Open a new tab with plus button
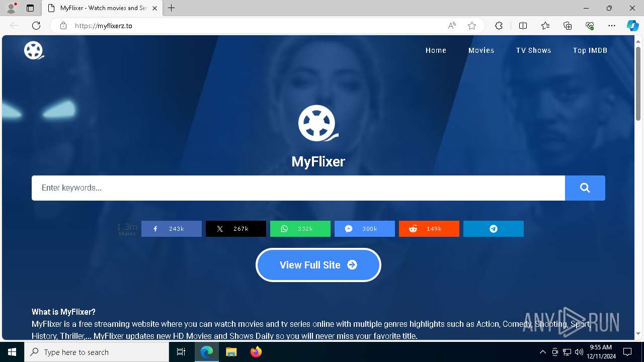644x362 pixels. tap(172, 8)
